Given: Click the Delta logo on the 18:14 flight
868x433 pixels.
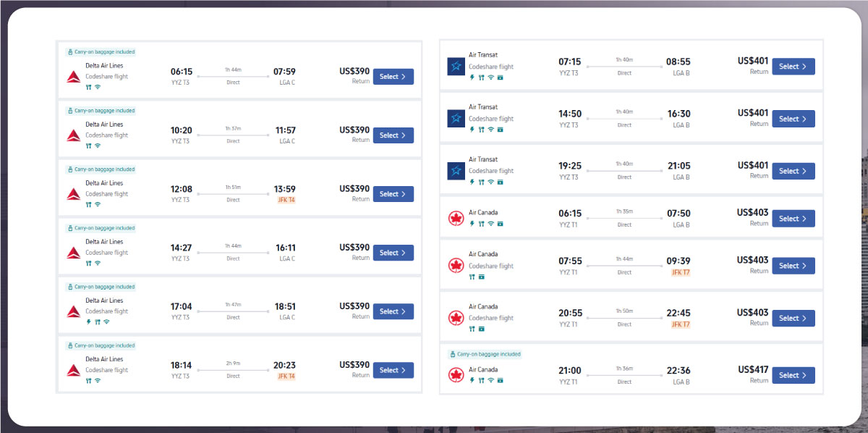Looking at the screenshot, I should pyautogui.click(x=73, y=370).
